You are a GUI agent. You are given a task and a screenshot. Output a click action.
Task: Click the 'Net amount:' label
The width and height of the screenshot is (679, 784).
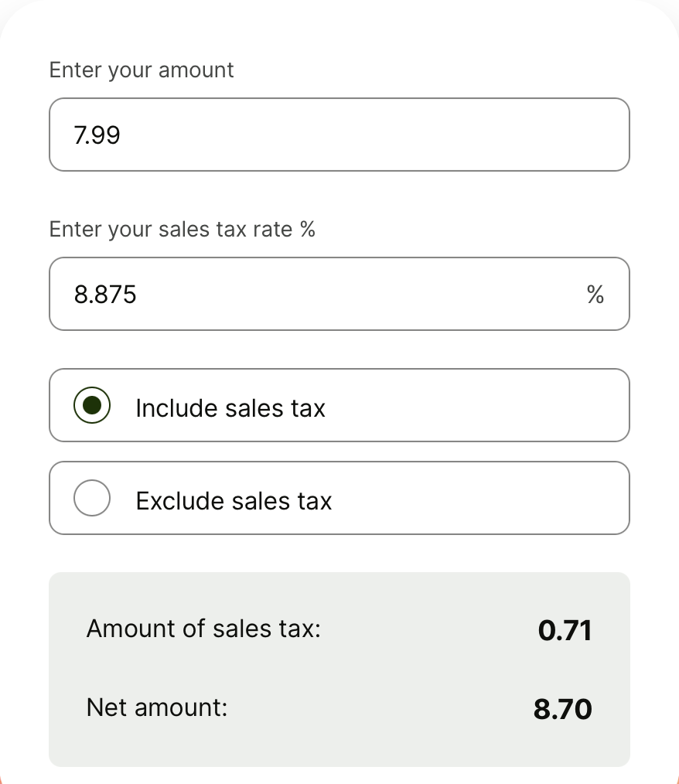point(157,707)
